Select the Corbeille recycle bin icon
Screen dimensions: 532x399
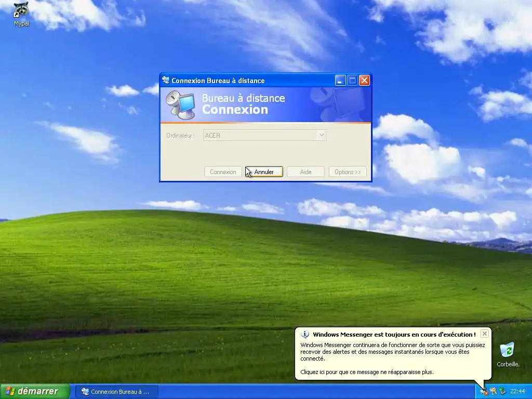tap(507, 354)
